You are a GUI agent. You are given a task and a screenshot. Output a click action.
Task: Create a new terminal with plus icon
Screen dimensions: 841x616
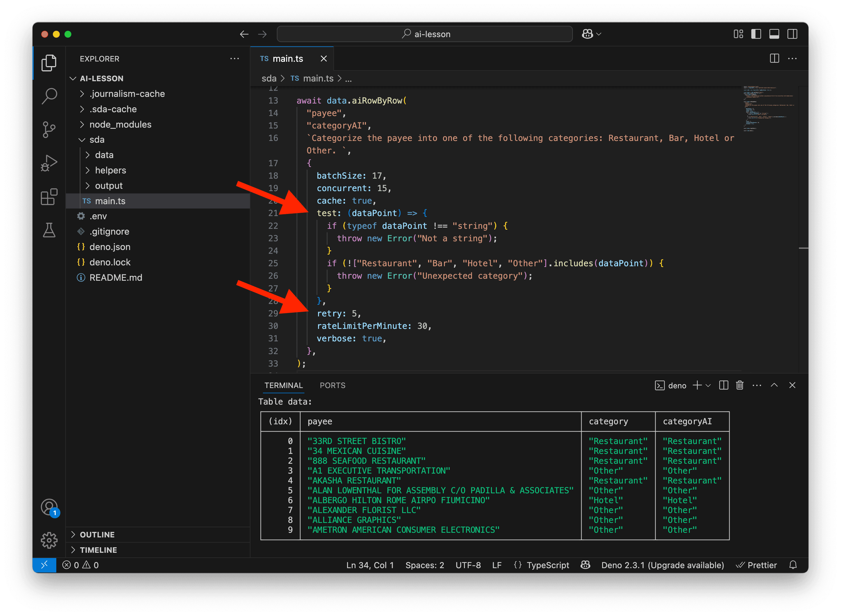coord(697,385)
